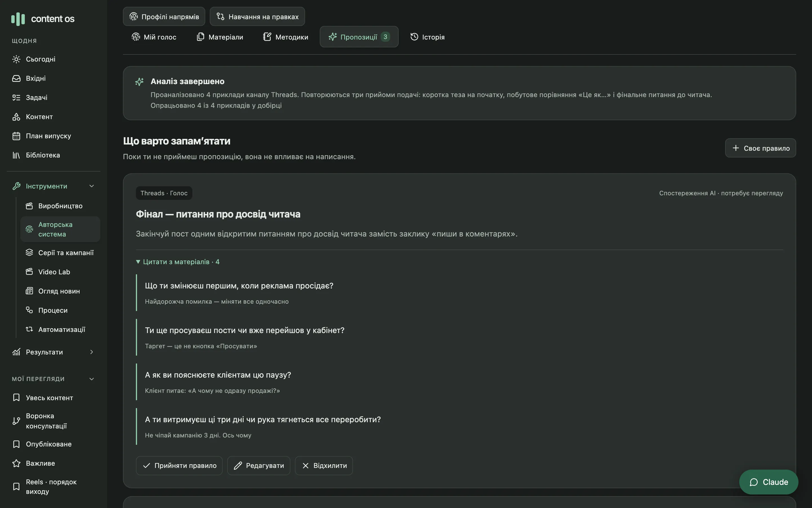The height and width of the screenshot is (508, 812).
Task: Click the Video Lab icon
Action: pos(29,271)
